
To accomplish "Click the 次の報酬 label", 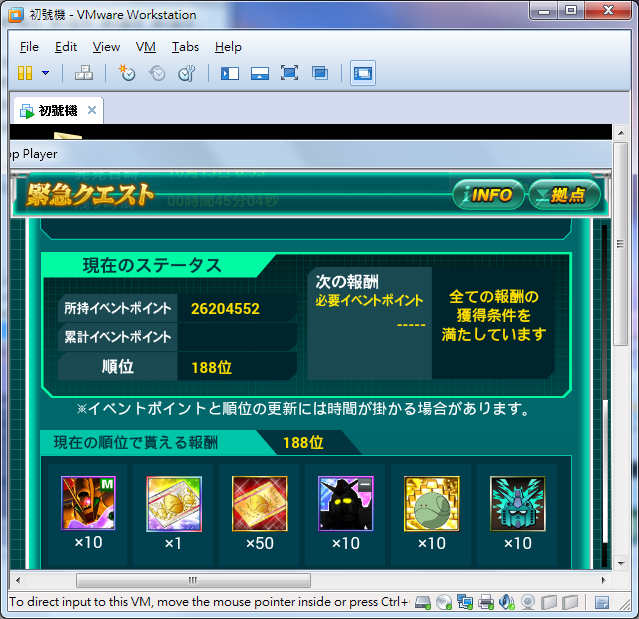I will 347,282.
